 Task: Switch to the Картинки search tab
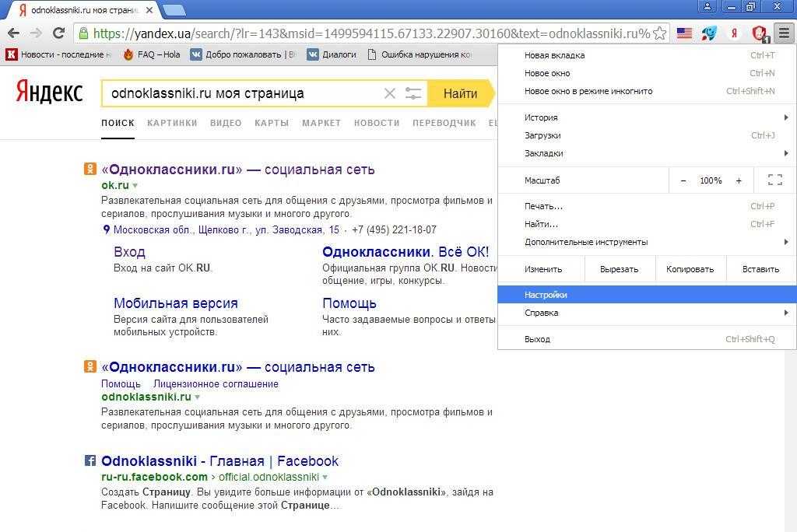click(x=172, y=123)
